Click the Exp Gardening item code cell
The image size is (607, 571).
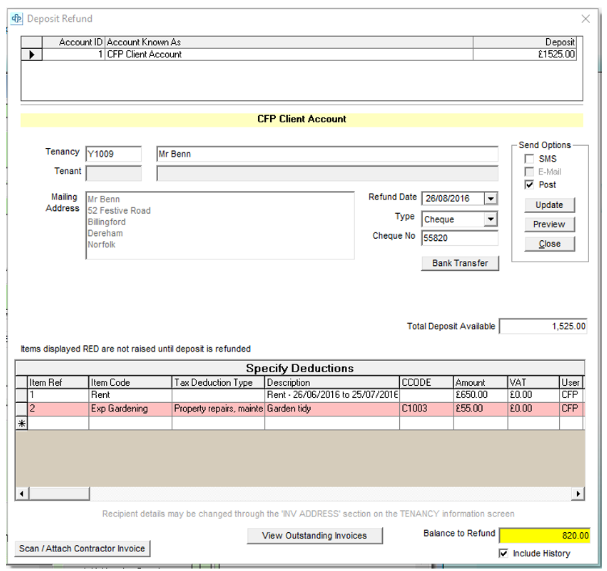130,409
